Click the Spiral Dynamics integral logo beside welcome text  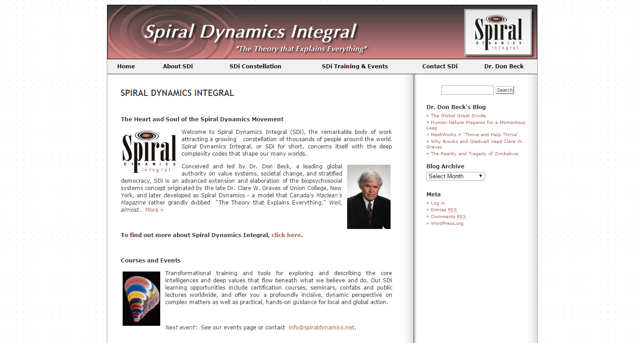point(149,152)
